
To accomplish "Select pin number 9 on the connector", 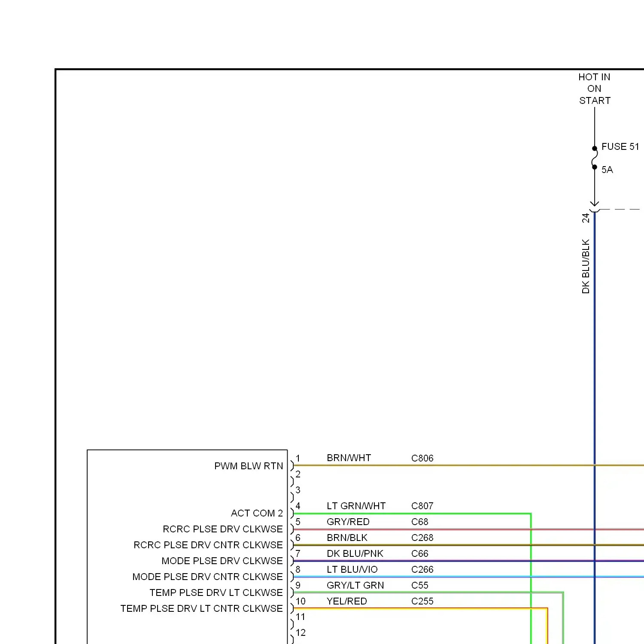I will [x=298, y=586].
